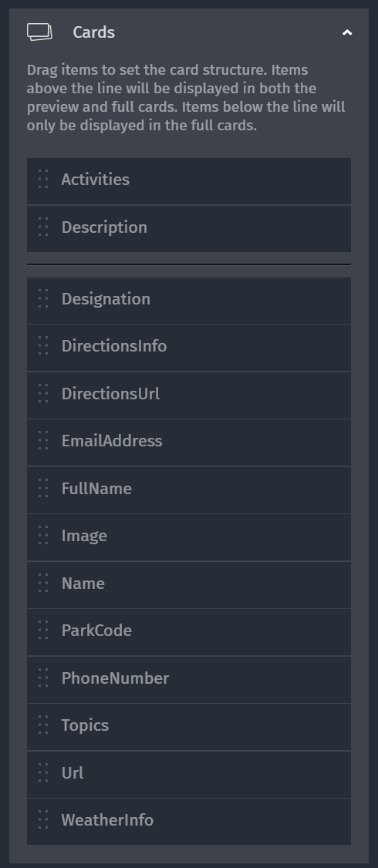Grab the drag handle beside Activities
Image resolution: width=378 pixels, height=868 pixels.
pos(43,180)
